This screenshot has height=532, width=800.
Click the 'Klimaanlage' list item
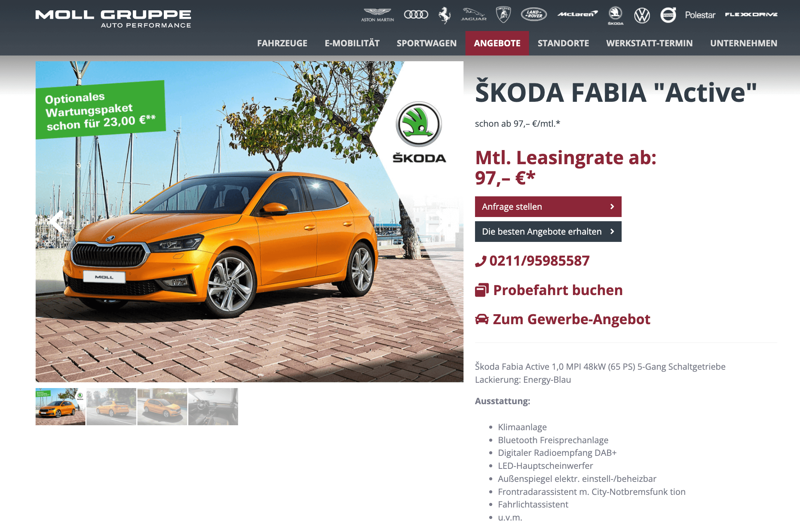pyautogui.click(x=522, y=427)
